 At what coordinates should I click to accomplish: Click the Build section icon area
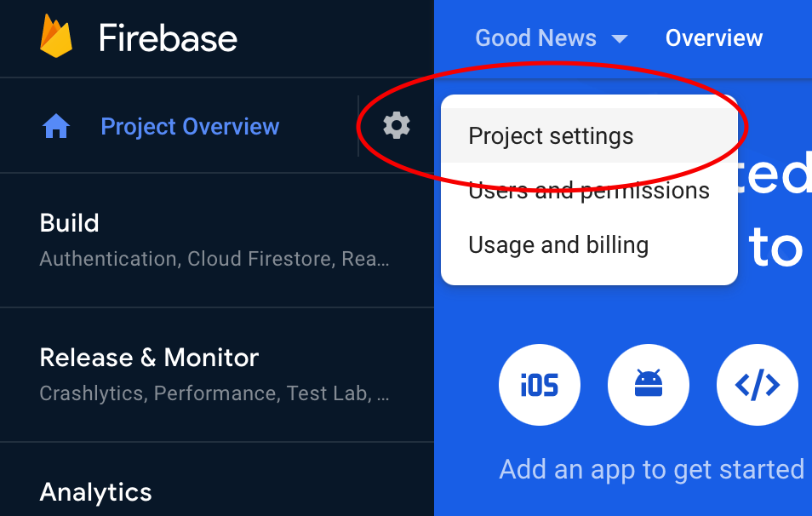pyautogui.click(x=69, y=223)
